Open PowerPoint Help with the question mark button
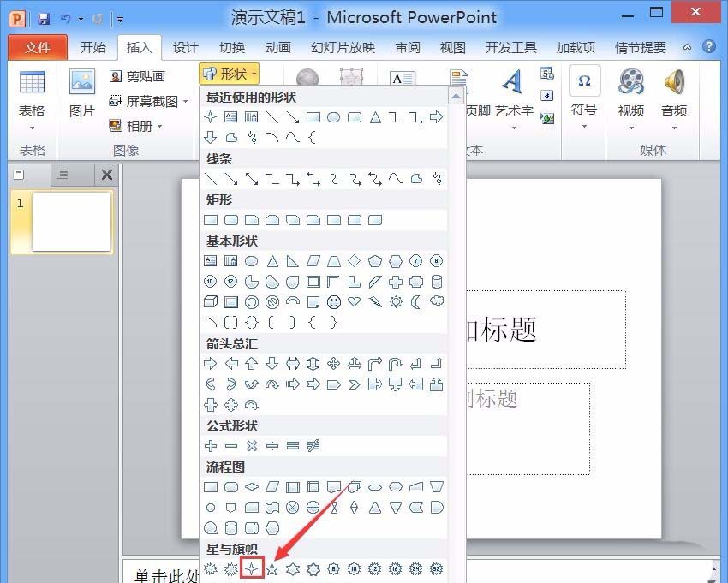 [x=709, y=47]
